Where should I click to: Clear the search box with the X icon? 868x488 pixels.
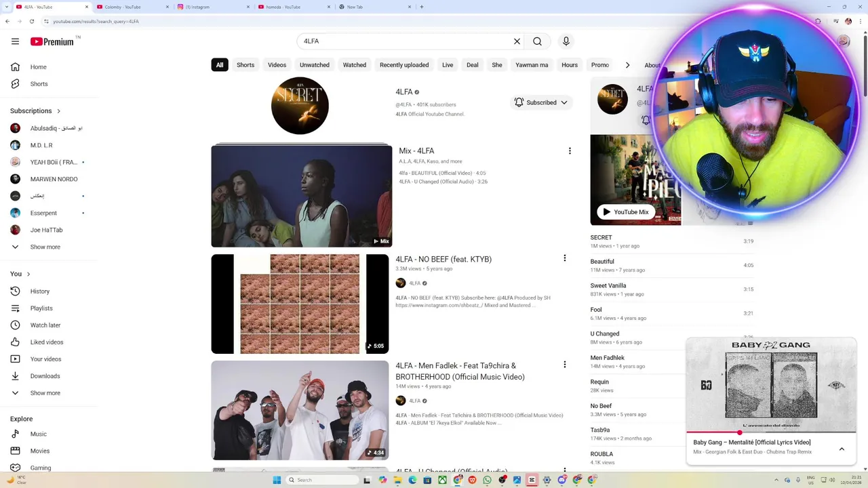pyautogui.click(x=517, y=41)
